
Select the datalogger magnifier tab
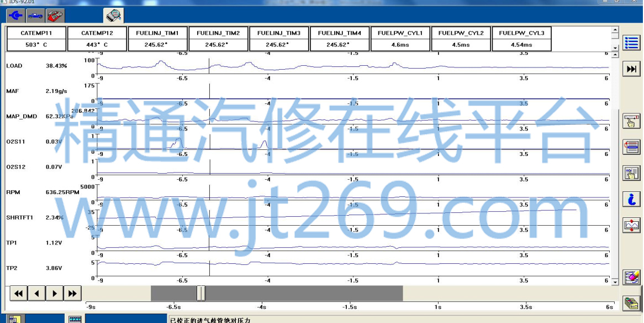tap(113, 15)
